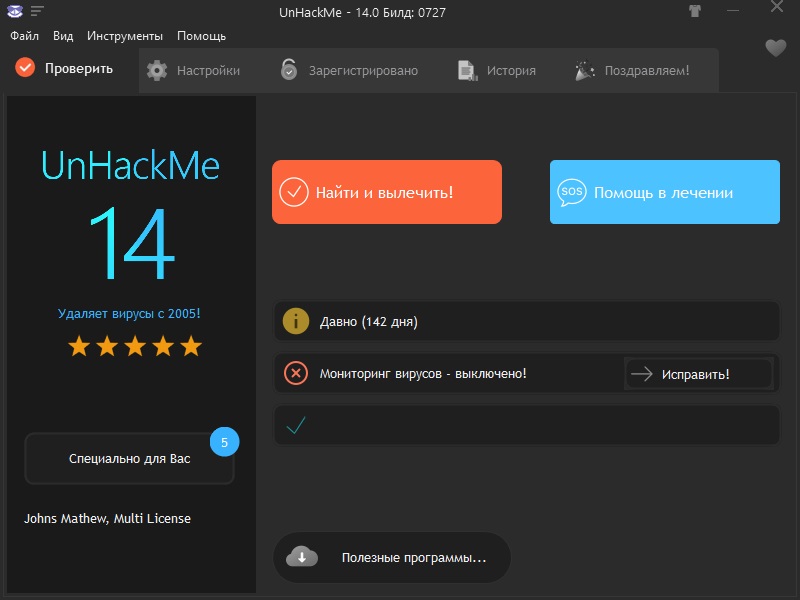Click Исправить! to enable virus monitoring
This screenshot has width=800, height=600.
point(698,374)
